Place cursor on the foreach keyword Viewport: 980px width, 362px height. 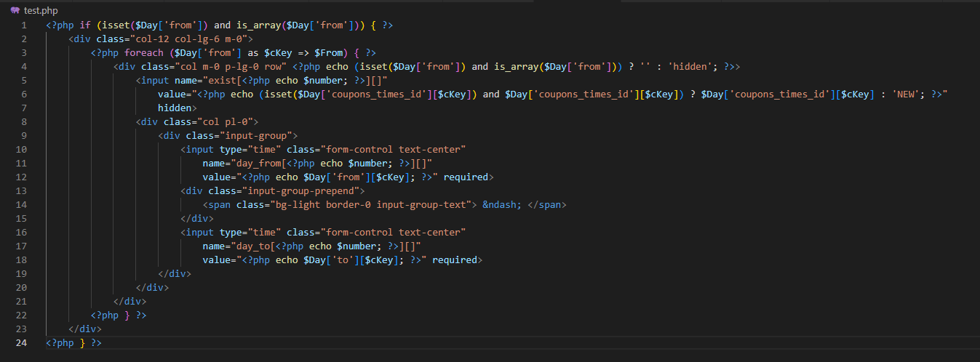click(x=143, y=53)
